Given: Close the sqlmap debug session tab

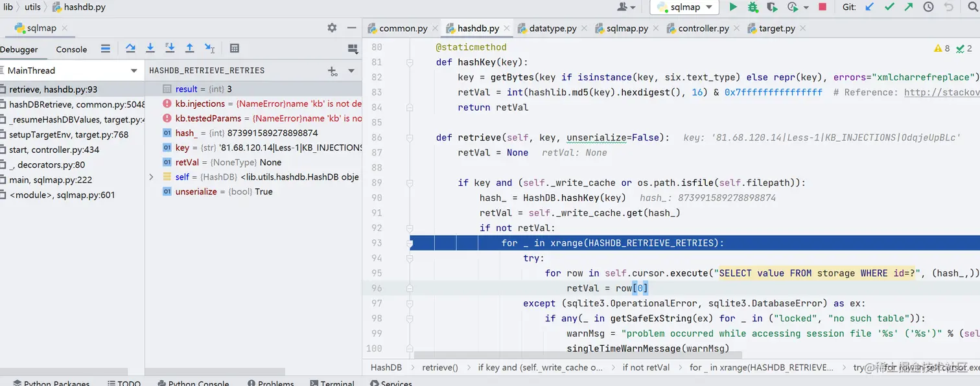Looking at the screenshot, I should click(x=65, y=28).
